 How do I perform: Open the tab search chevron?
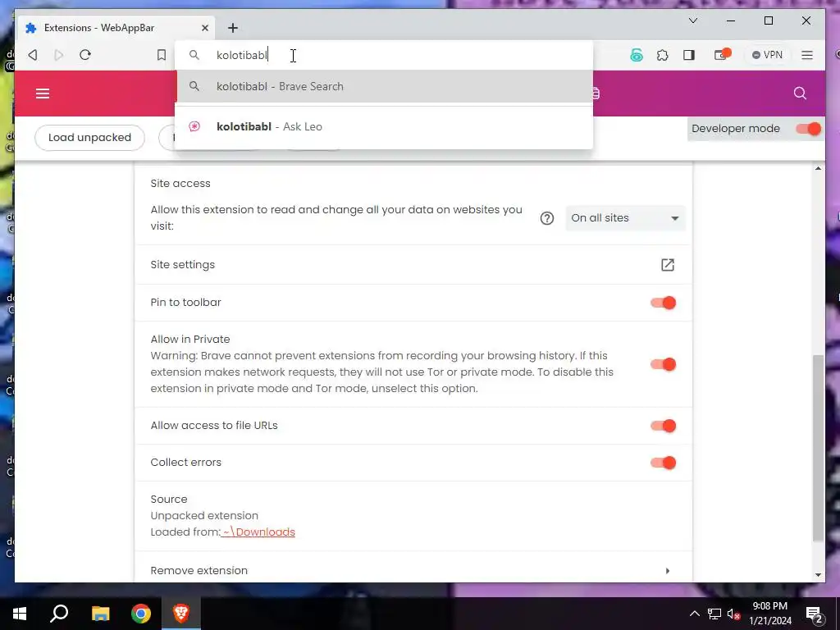(x=693, y=21)
